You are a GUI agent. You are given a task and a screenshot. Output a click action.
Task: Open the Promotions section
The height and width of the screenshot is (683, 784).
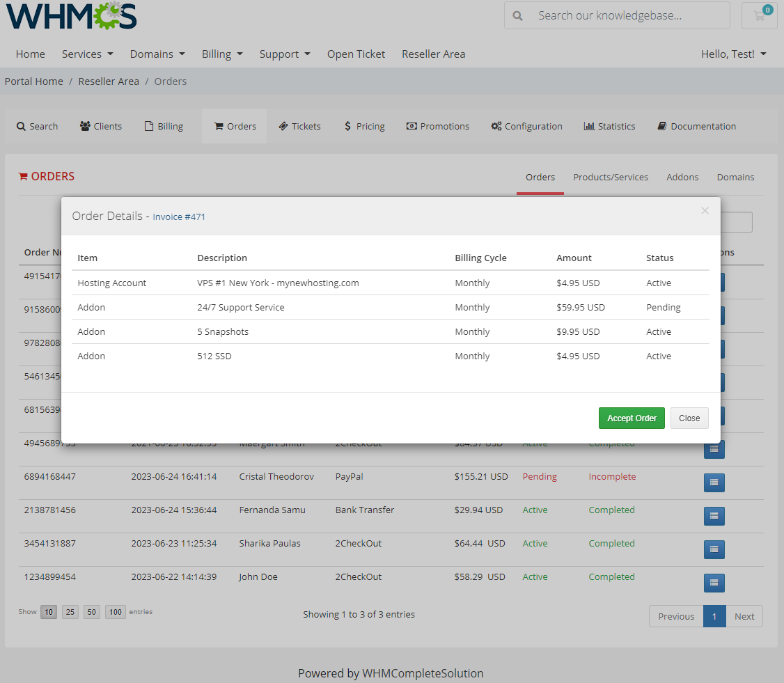click(x=437, y=126)
